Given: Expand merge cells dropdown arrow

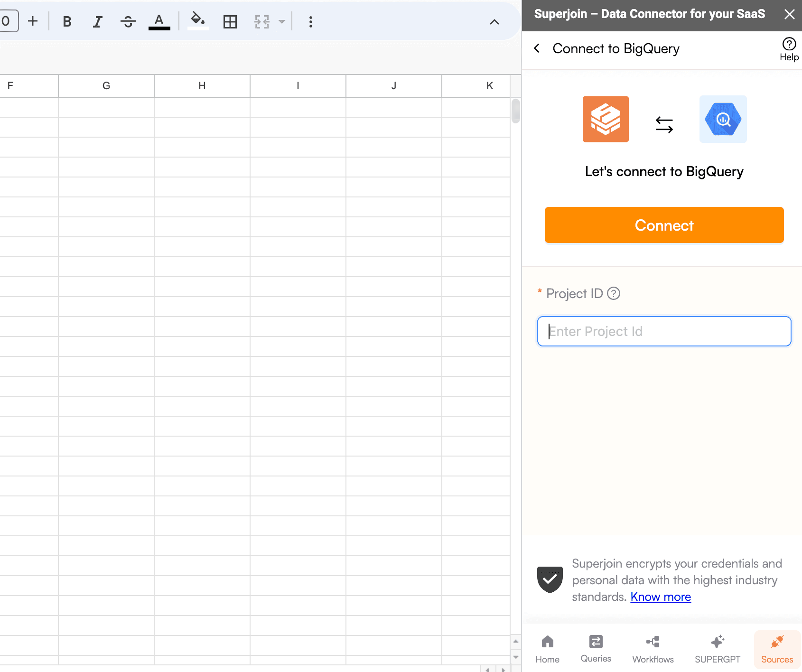Looking at the screenshot, I should tap(282, 21).
